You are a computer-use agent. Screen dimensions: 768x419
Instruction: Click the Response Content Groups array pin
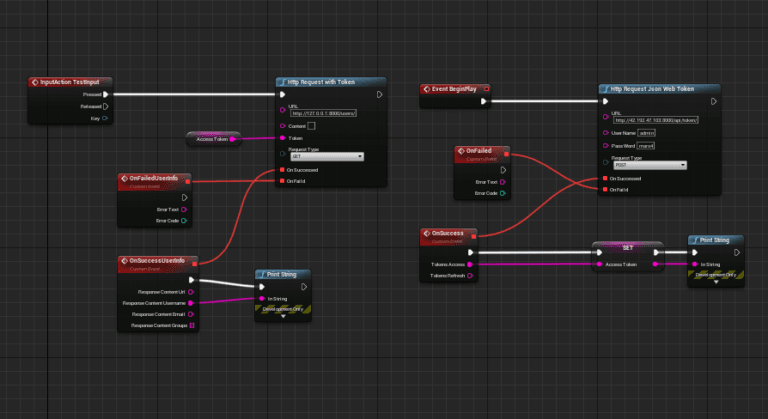click(x=192, y=325)
